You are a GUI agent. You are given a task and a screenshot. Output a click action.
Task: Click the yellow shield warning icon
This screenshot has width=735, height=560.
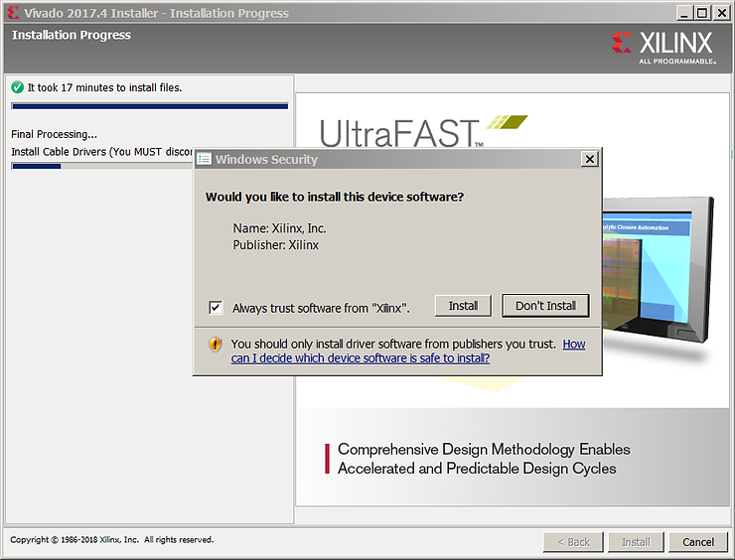216,345
